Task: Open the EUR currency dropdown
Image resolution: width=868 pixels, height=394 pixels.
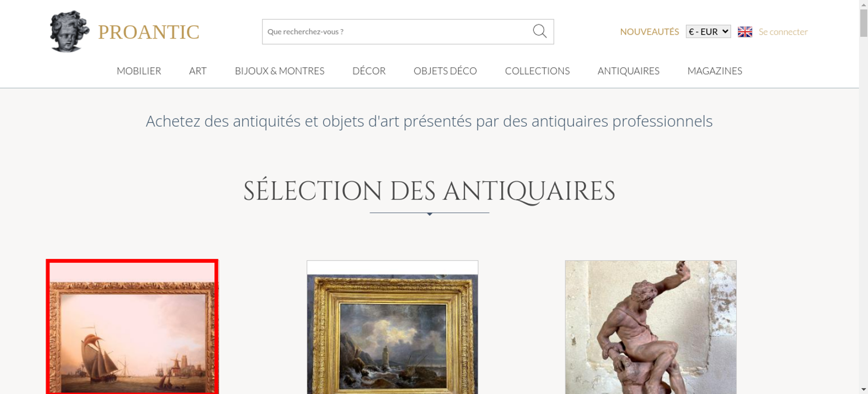Action: tap(708, 32)
